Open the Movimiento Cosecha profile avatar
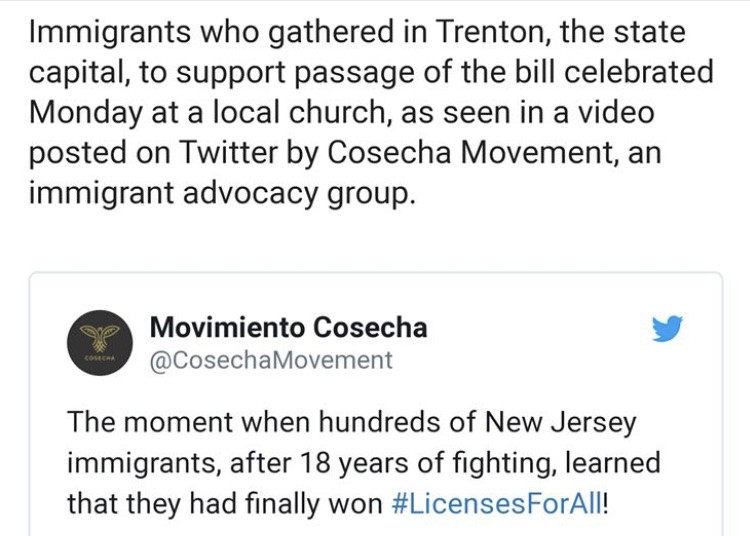This screenshot has height=536, width=750. 100,342
